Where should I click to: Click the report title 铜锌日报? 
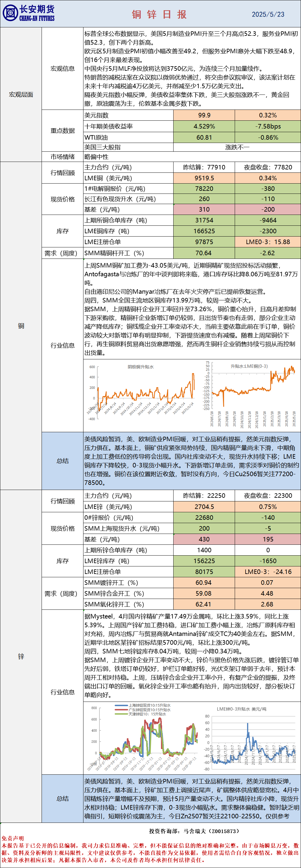[159, 14]
